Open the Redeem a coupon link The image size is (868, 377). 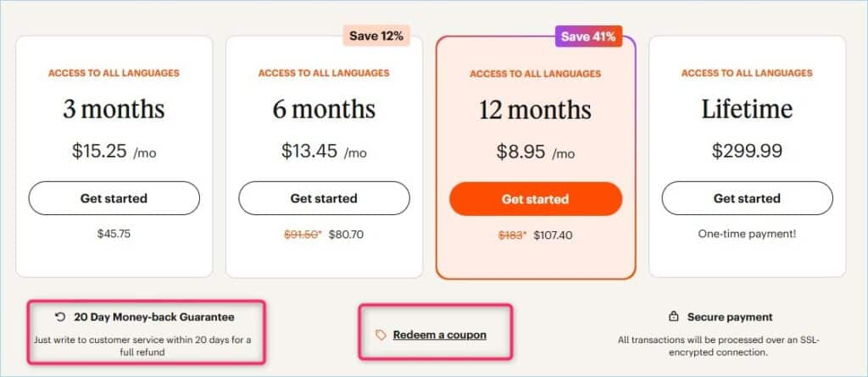(x=439, y=335)
